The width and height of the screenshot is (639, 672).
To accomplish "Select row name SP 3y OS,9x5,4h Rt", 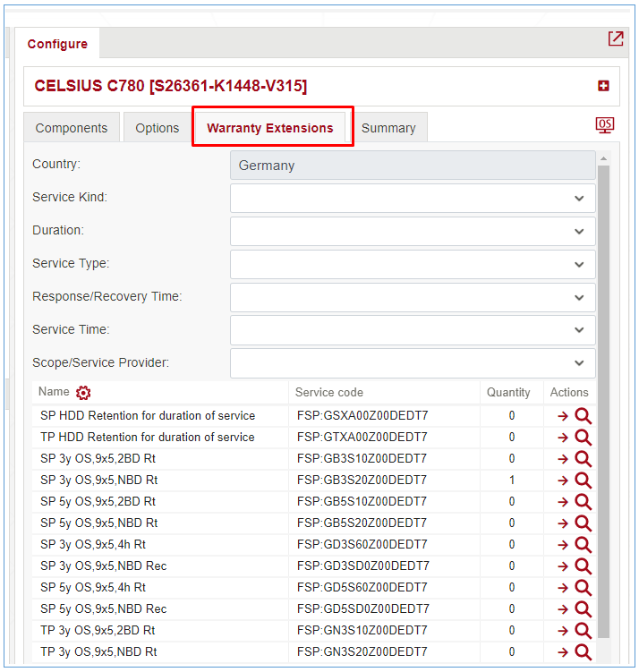I will pos(93,544).
